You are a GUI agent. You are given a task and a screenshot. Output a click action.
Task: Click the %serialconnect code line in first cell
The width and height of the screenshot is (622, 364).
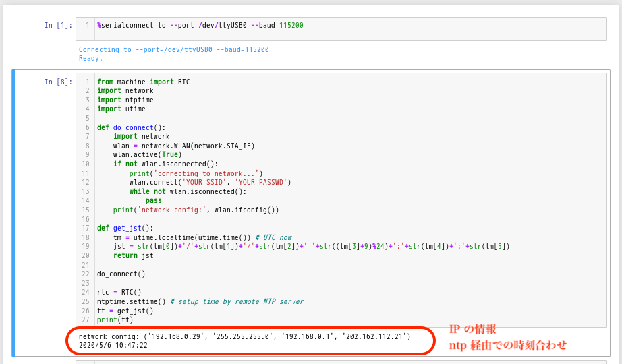coord(200,26)
